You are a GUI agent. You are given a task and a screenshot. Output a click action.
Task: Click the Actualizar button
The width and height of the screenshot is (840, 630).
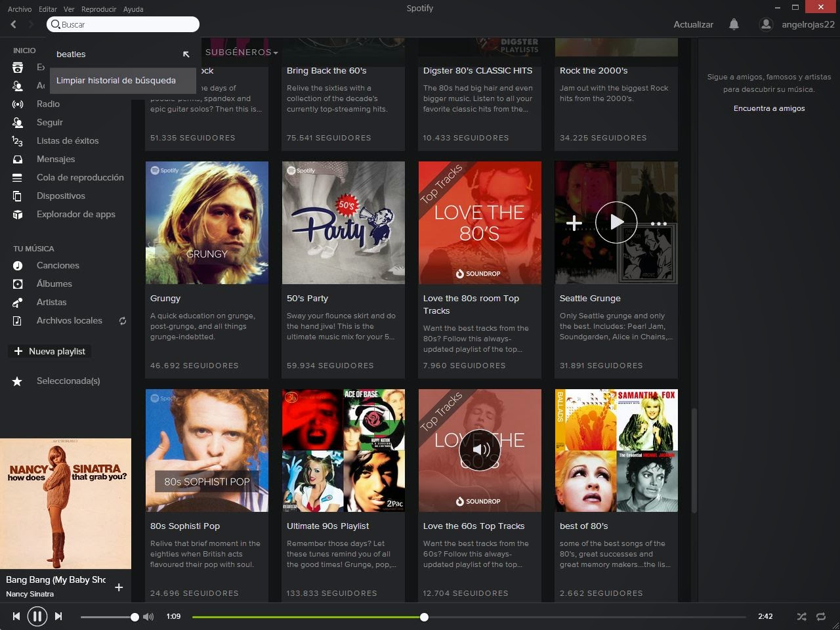pos(693,24)
